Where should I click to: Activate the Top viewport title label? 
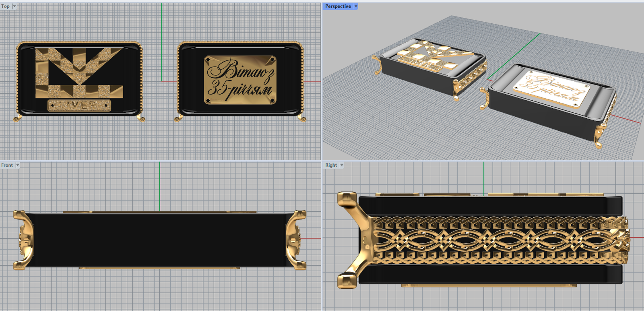coord(6,6)
